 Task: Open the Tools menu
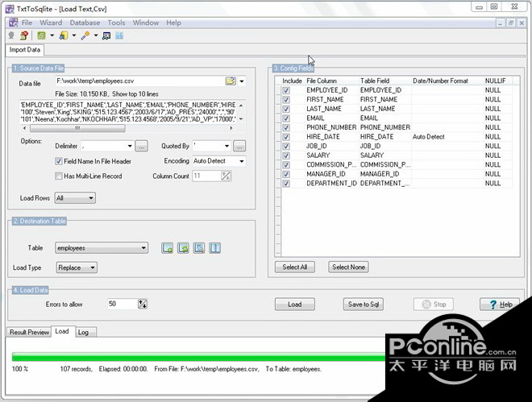coord(116,23)
